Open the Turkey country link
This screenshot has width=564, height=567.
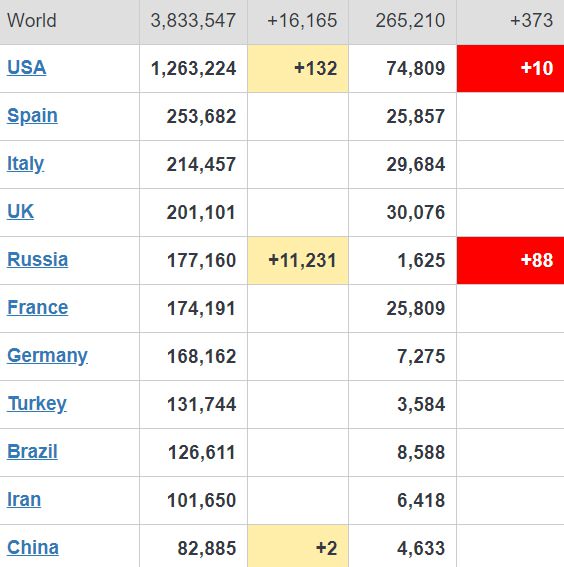(x=37, y=404)
